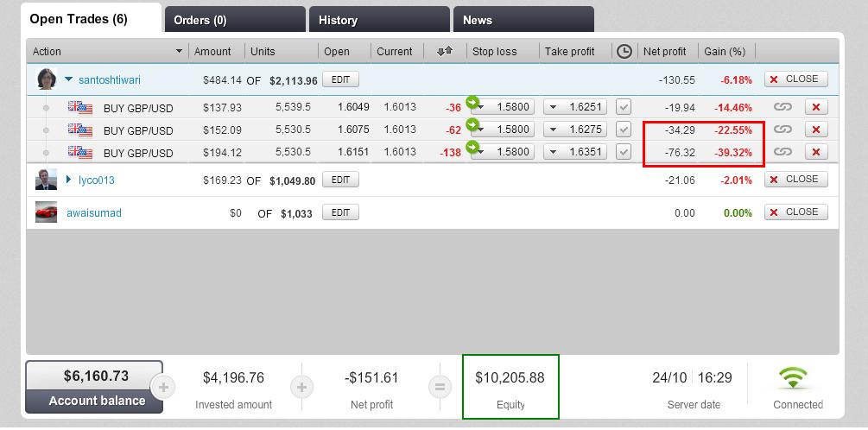Click the link icon on the 1.6049 trade row
Screen dimensions: 868x430
point(782,107)
